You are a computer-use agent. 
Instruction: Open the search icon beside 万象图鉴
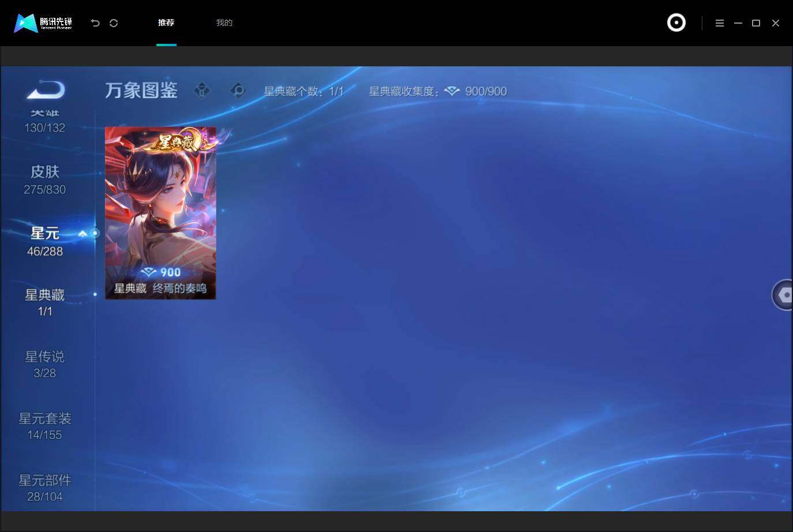pos(238,91)
